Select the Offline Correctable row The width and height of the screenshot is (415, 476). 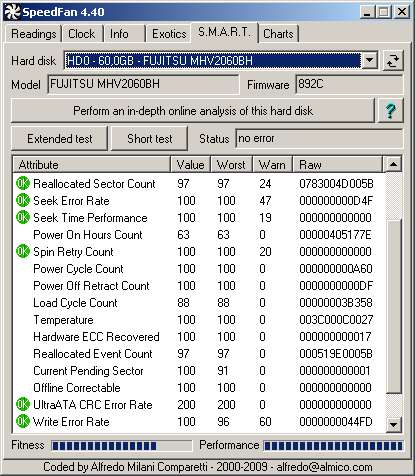tap(199, 387)
